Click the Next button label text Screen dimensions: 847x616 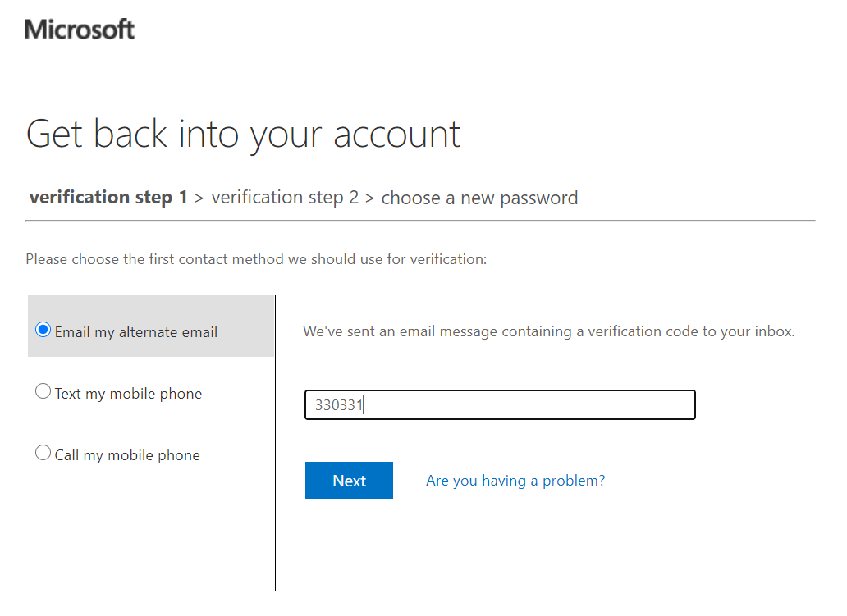349,480
